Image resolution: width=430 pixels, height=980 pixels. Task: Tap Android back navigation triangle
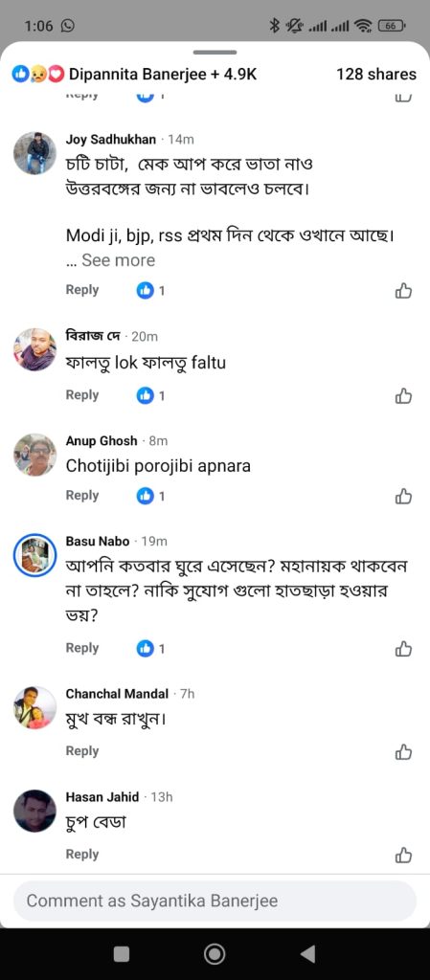306,954
